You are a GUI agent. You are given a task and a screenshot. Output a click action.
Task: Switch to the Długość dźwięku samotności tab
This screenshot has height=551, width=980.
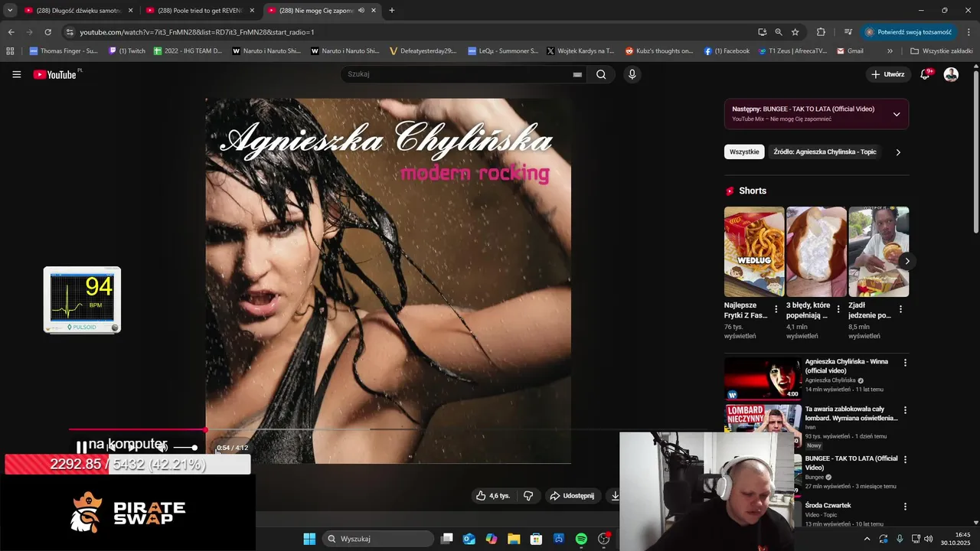79,11
